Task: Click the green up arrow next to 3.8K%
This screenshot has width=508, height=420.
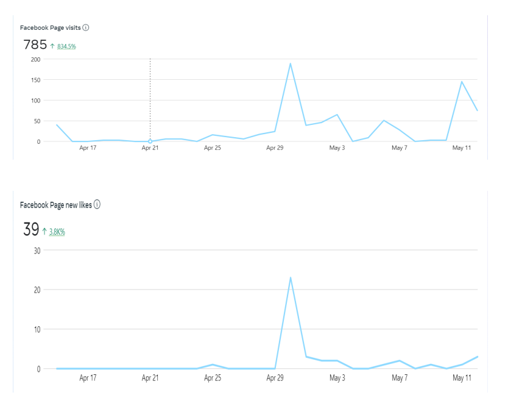Action: click(x=44, y=231)
